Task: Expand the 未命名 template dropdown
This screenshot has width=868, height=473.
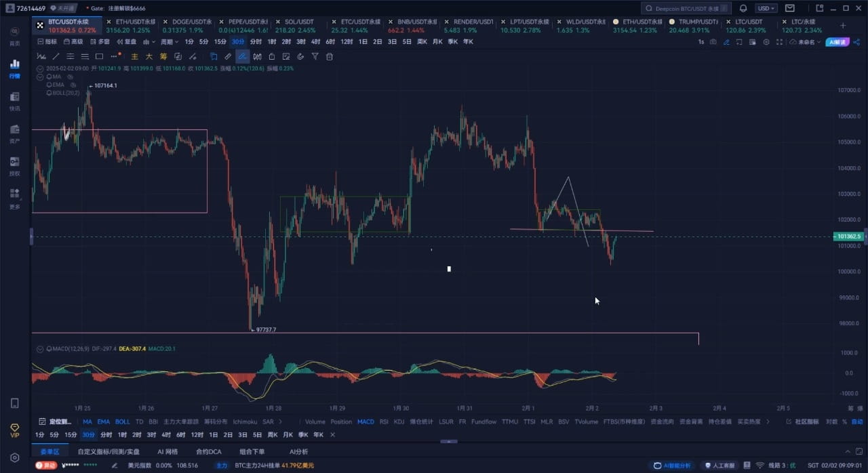Action: [807, 41]
